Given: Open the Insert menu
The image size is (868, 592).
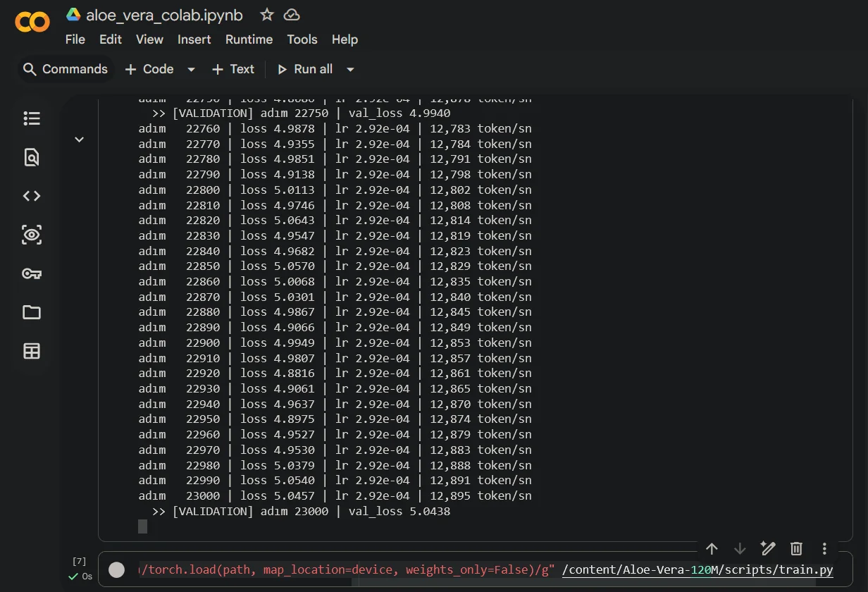Looking at the screenshot, I should tap(194, 39).
